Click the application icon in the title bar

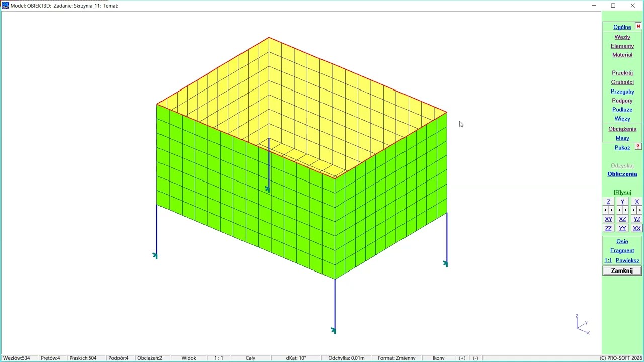coord(5,6)
